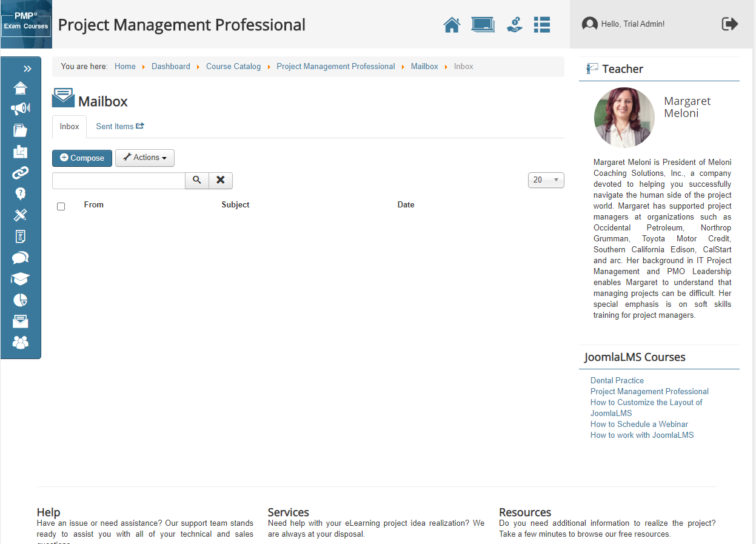Click the Inbox breadcrumb text

(x=464, y=67)
